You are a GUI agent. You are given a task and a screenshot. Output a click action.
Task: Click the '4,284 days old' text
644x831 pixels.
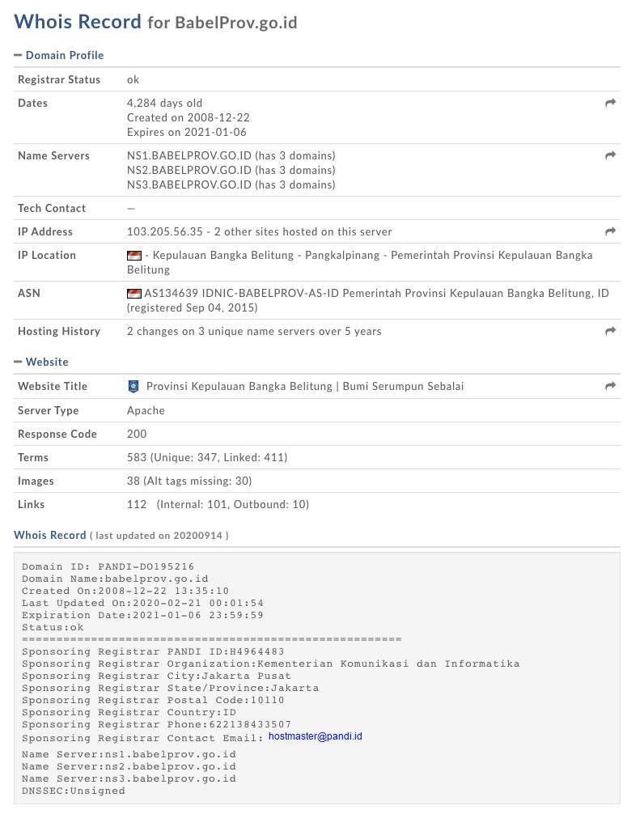pyautogui.click(x=164, y=103)
